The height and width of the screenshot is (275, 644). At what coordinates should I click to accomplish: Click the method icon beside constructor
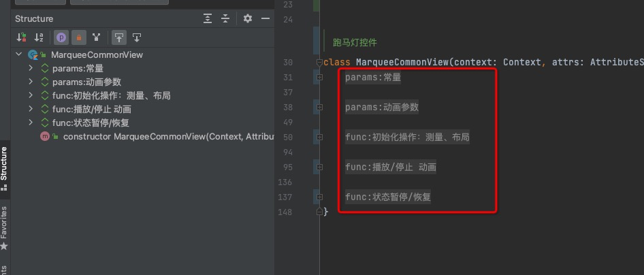[45, 137]
